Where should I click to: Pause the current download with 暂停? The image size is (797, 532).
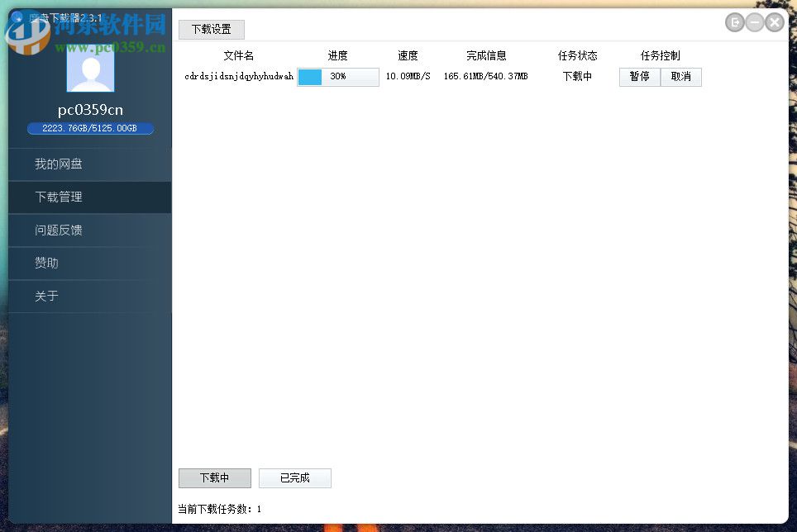coord(638,77)
